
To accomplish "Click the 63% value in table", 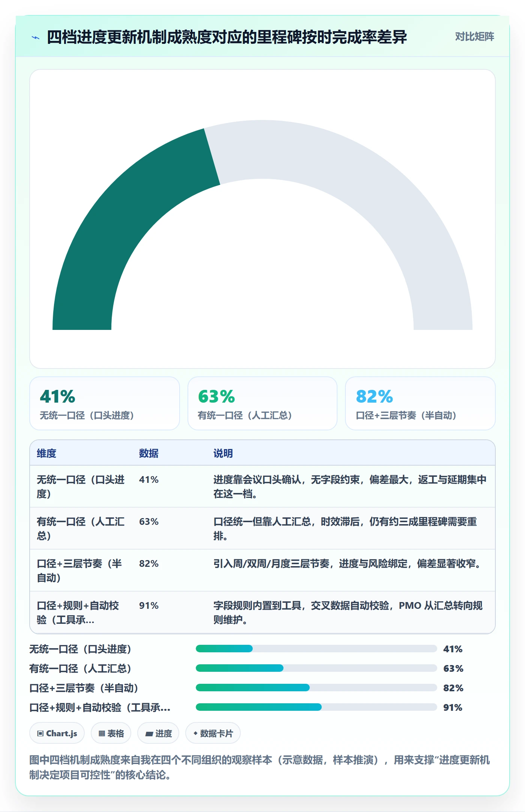I will click(149, 521).
